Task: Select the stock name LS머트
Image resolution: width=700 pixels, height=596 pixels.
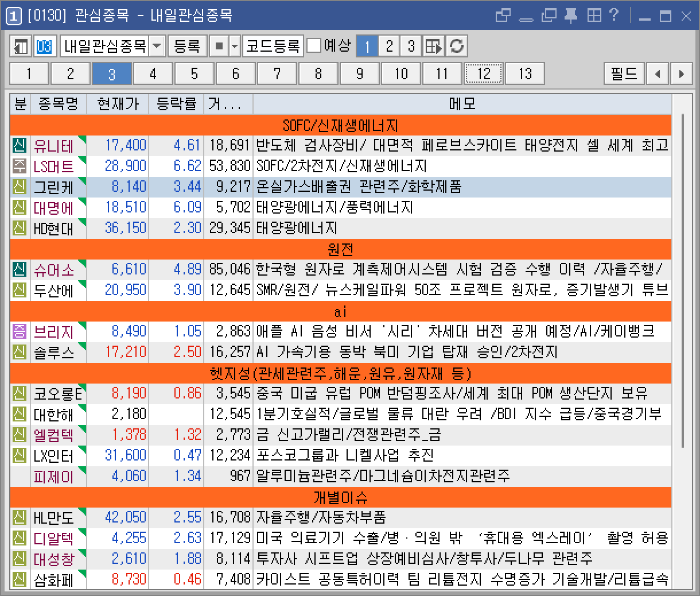Action: click(53, 167)
